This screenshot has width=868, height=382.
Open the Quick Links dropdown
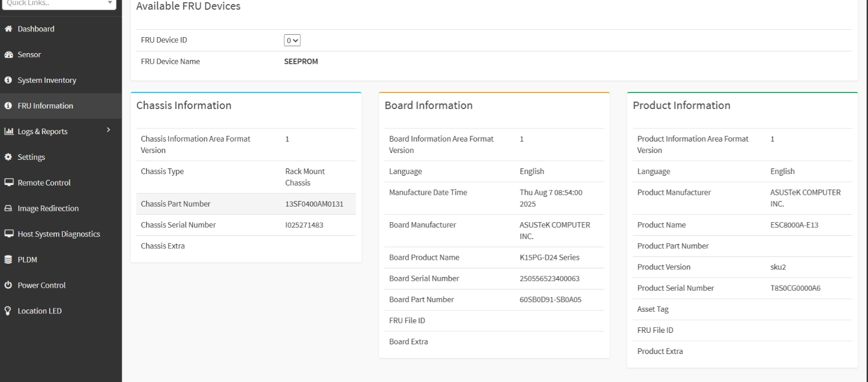59,3
